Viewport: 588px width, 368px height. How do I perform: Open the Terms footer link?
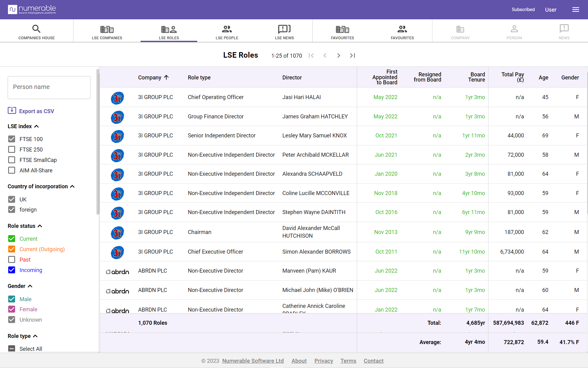coord(348,361)
